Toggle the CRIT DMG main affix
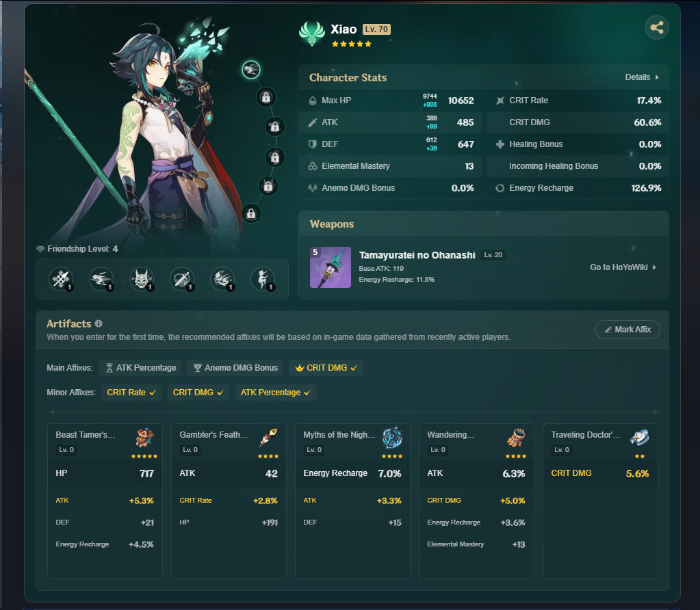Viewport: 700px width, 610px height. (326, 368)
